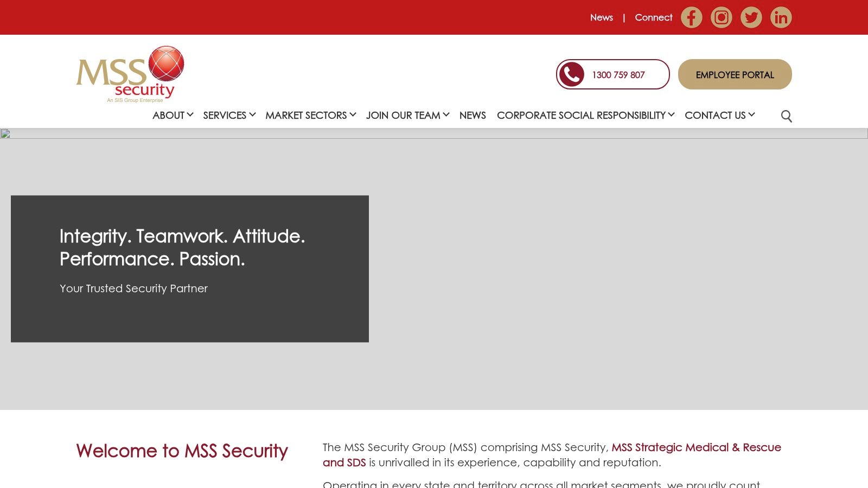Click the News link in top bar
Image resolution: width=868 pixels, height=488 pixels.
pos(602,17)
